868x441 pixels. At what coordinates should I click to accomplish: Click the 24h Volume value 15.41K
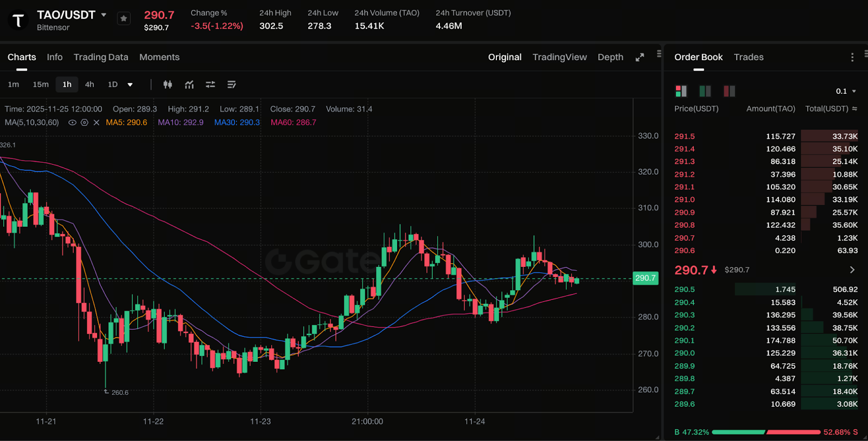tap(369, 26)
